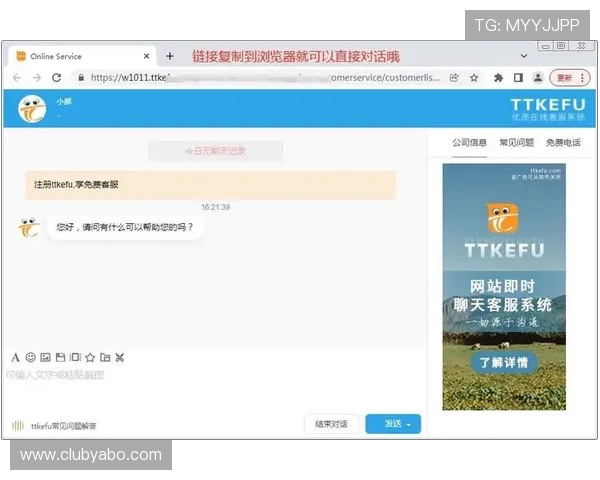Click the 今日无聊天记录 notice
This screenshot has width=600, height=480.
[215, 151]
